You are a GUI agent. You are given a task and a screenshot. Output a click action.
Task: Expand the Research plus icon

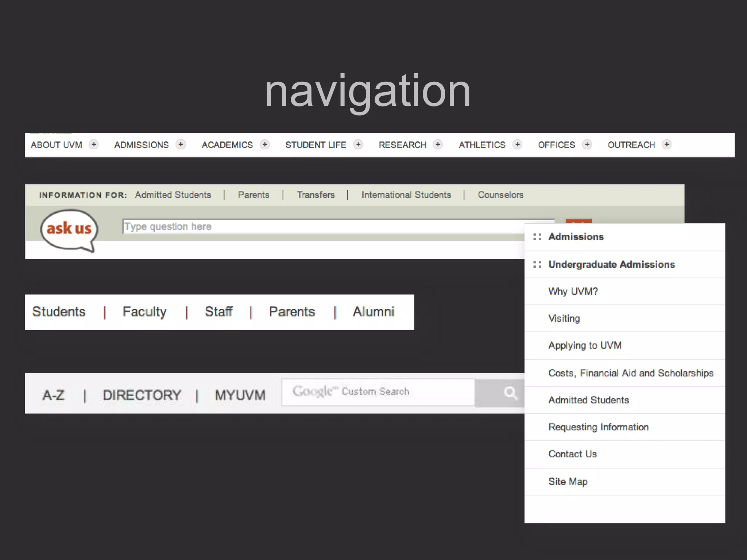tap(438, 145)
